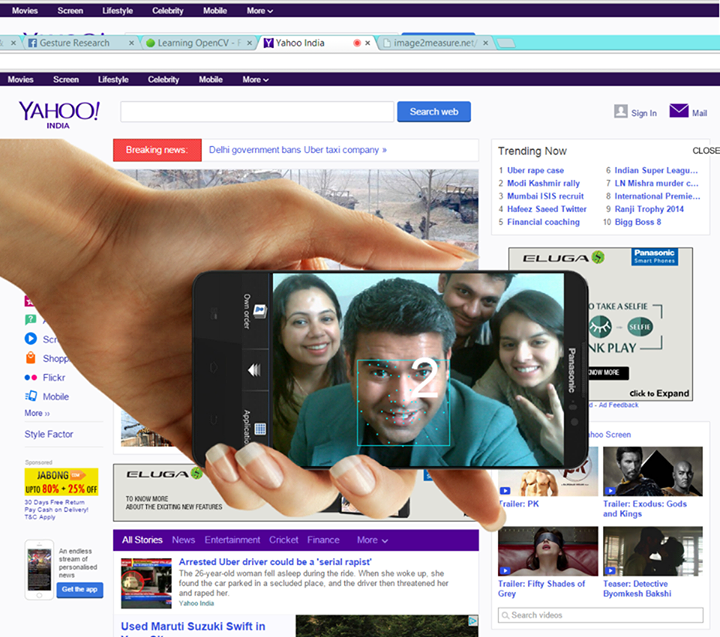720x637 pixels.
Task: Open trending topic Financial coaching
Action: 543,222
